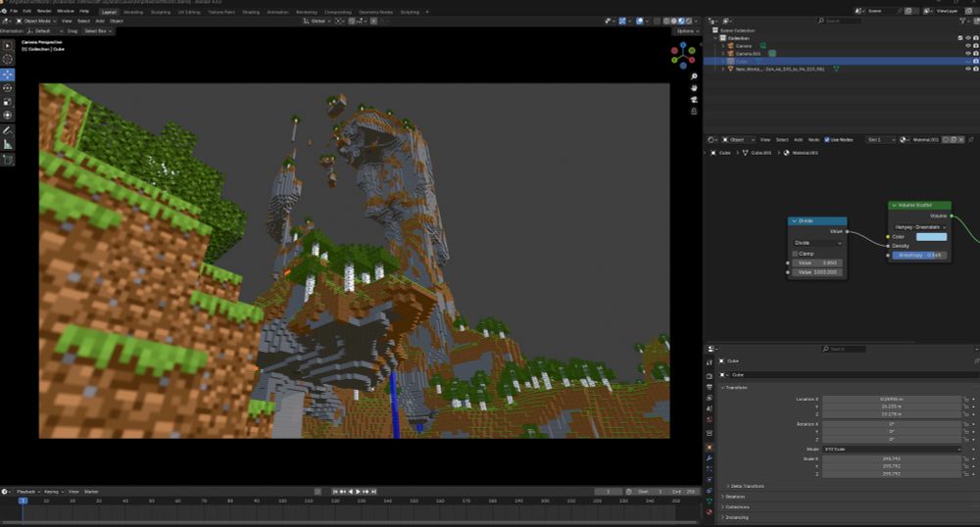This screenshot has width=980, height=527.
Task: Open the XYZ Euler rotation mode dropdown
Action: point(892,449)
